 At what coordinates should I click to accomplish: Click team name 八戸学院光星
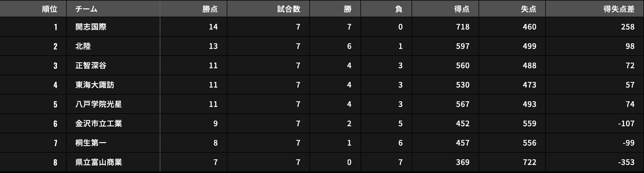[x=98, y=104]
